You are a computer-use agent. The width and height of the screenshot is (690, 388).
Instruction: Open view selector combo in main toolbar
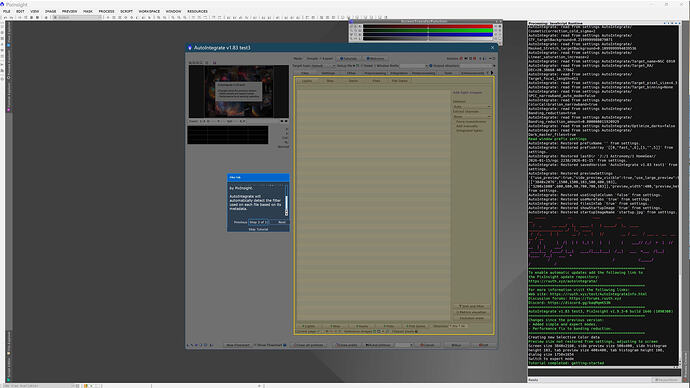tap(77, 17)
